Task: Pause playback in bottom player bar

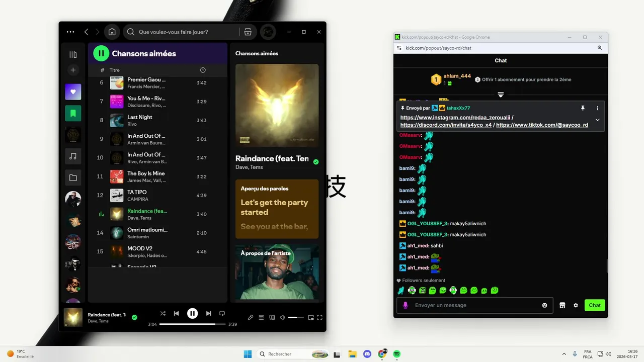Action: [192, 313]
